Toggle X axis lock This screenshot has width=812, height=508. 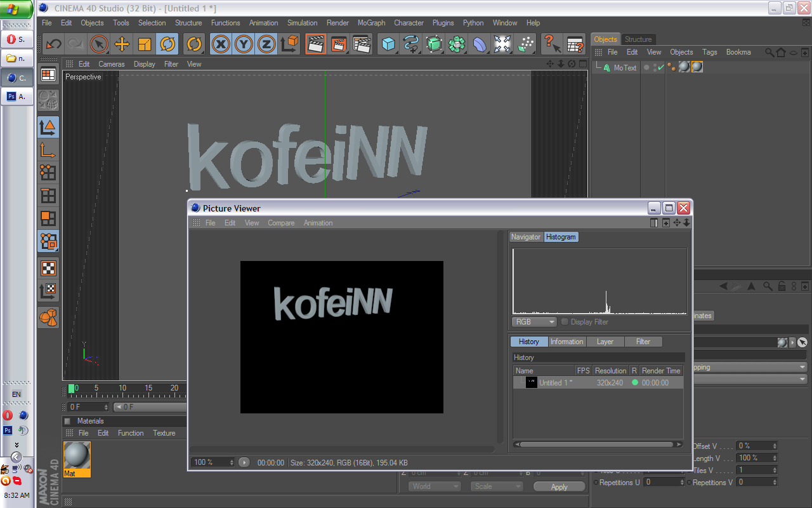tap(221, 44)
